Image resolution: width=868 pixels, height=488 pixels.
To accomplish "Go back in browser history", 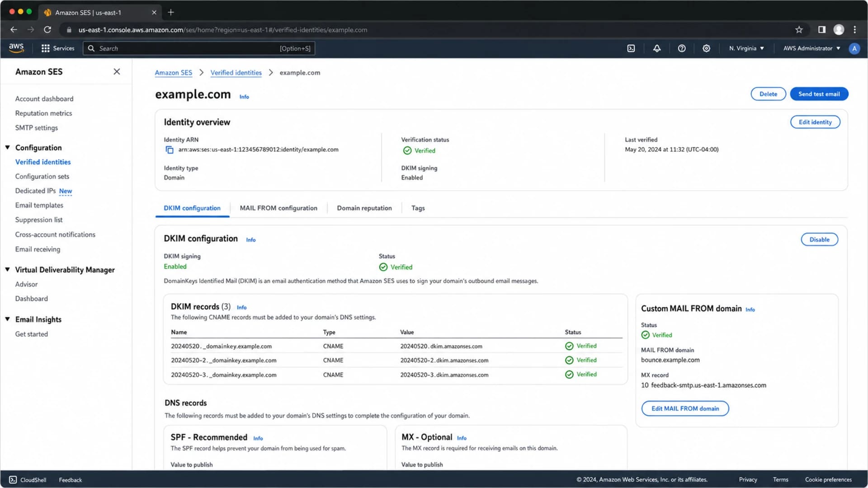I will click(14, 30).
